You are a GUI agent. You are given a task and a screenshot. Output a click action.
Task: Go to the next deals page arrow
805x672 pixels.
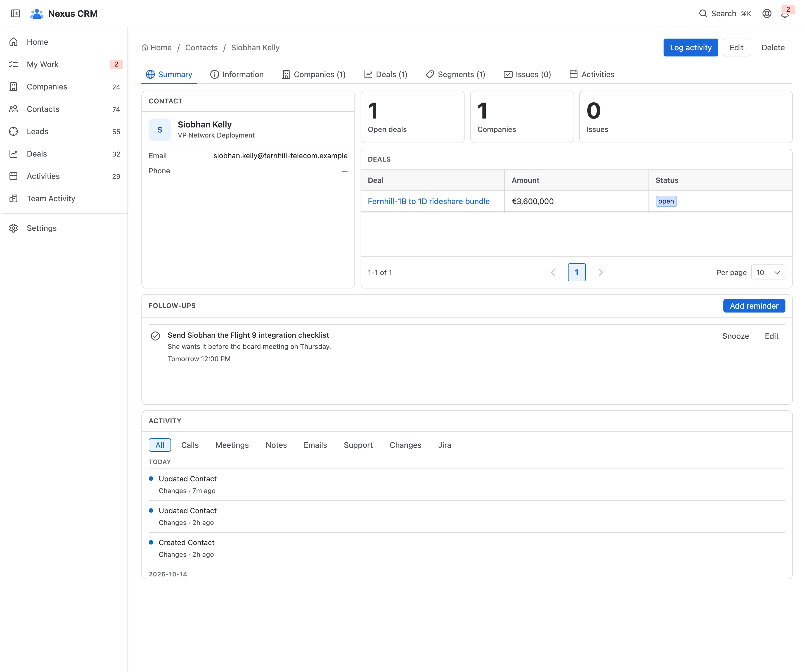click(600, 272)
